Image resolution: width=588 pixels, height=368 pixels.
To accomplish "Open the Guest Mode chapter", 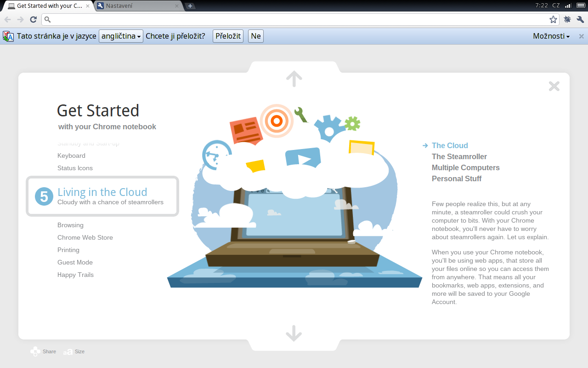I will (x=75, y=262).
